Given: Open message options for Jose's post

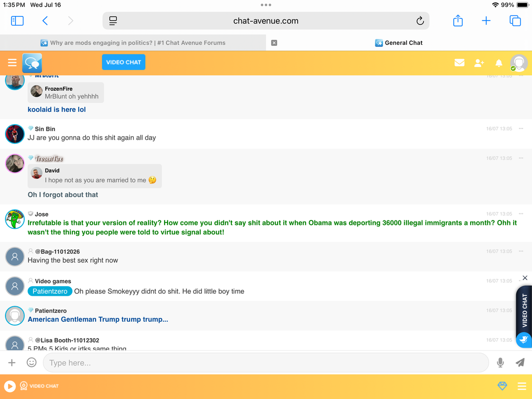Looking at the screenshot, I should (521, 214).
